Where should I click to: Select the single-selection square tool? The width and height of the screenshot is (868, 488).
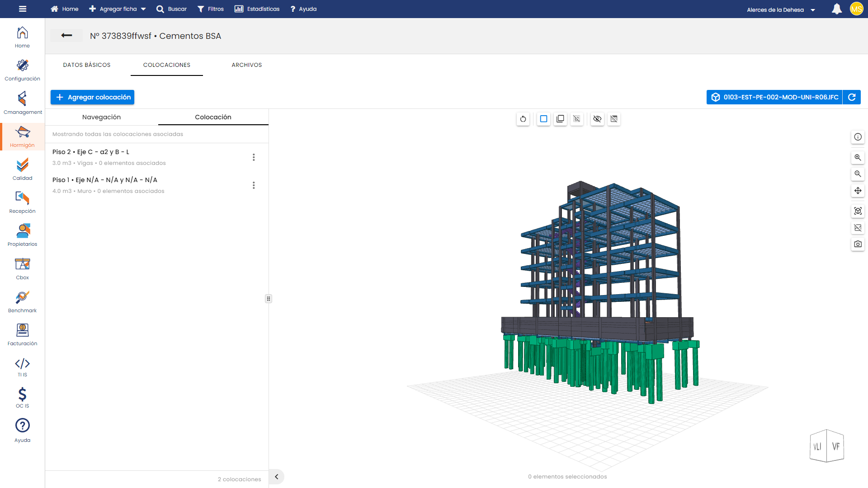(543, 119)
